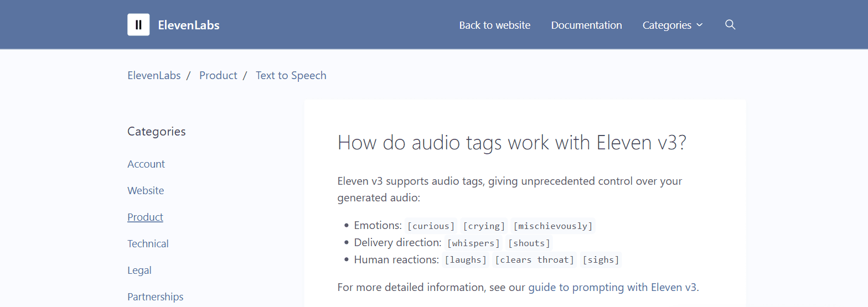Select the Account category in the sidebar
This screenshot has width=868, height=307.
click(x=146, y=164)
